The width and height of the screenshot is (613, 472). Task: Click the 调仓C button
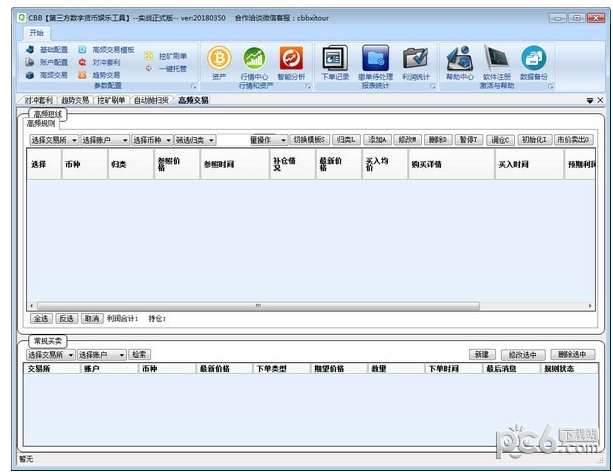(x=500, y=140)
